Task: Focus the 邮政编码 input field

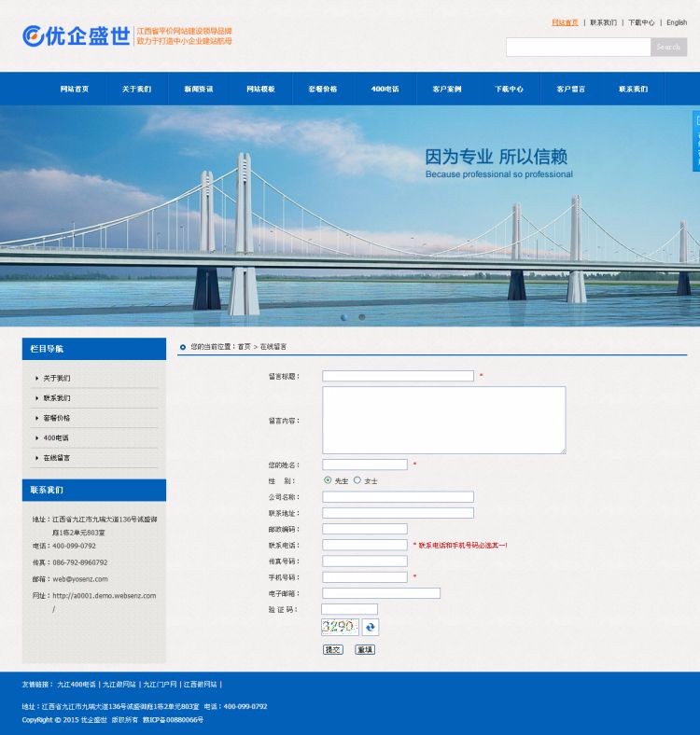Action: pos(365,529)
